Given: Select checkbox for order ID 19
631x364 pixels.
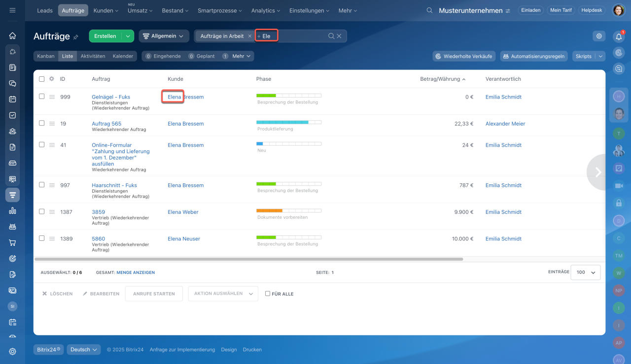Looking at the screenshot, I should pos(42,123).
